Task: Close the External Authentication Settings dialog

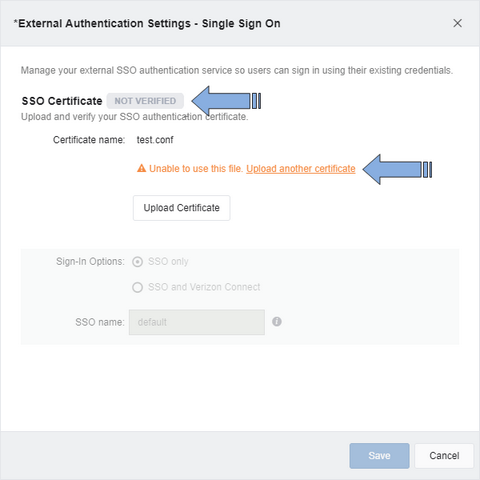Action: tap(457, 23)
